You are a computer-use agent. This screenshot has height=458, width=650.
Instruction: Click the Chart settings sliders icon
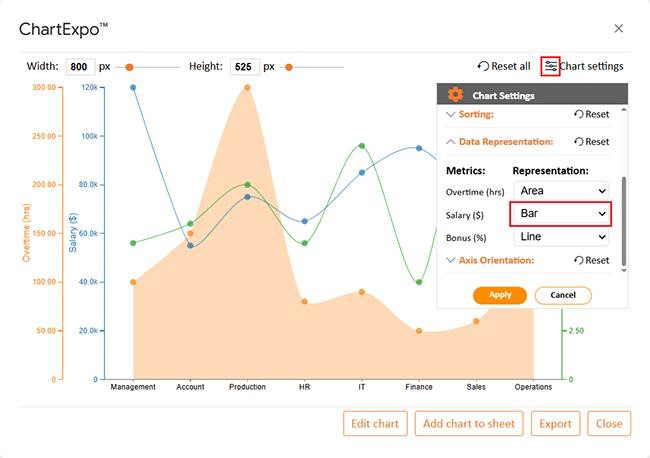[x=550, y=67]
